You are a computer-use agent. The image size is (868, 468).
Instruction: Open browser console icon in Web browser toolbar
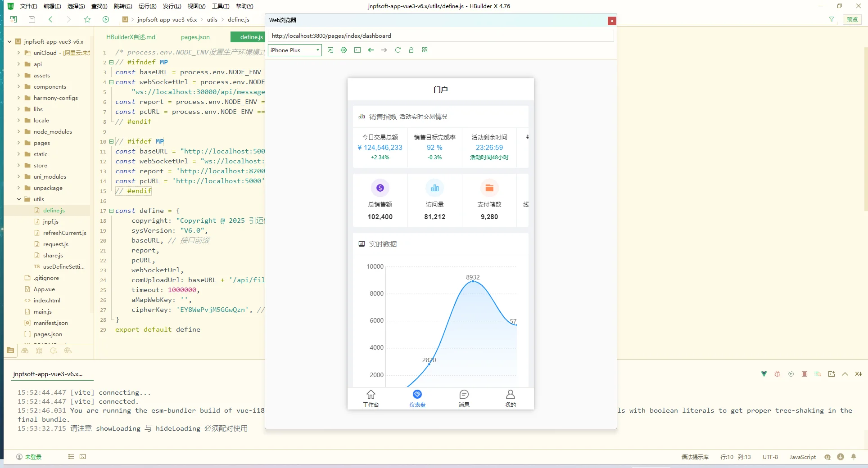(357, 50)
